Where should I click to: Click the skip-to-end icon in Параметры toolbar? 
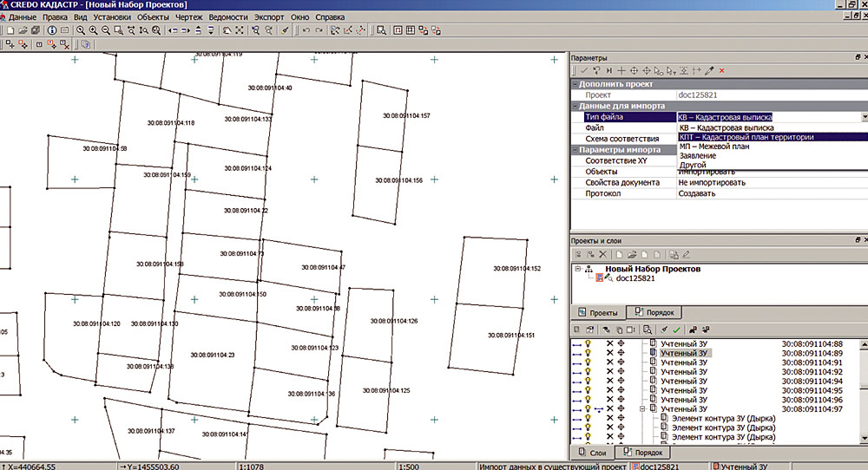pos(609,71)
